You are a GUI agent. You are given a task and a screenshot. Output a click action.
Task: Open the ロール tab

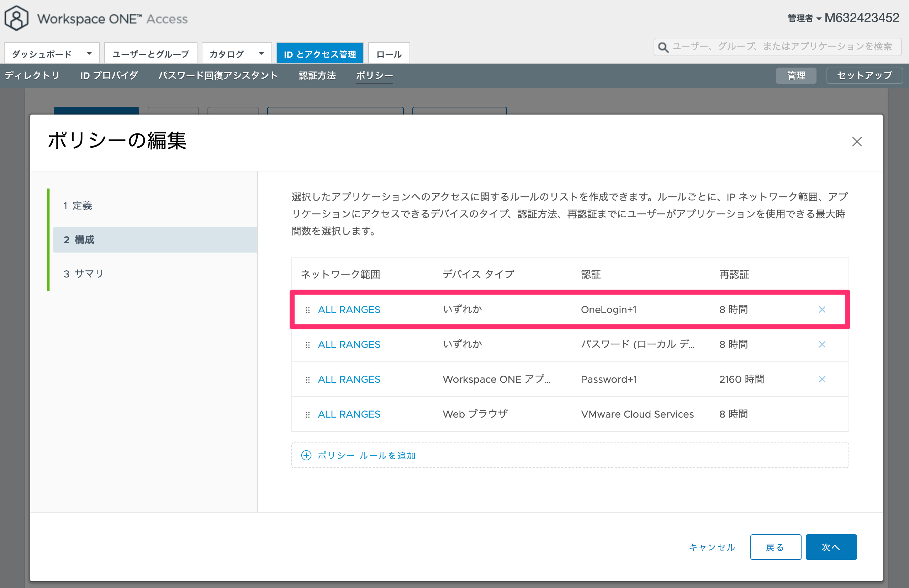pos(389,54)
